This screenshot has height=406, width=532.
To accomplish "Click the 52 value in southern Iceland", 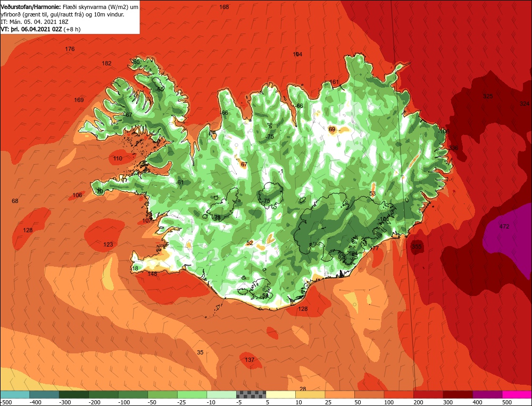I will pyautogui.click(x=250, y=243).
